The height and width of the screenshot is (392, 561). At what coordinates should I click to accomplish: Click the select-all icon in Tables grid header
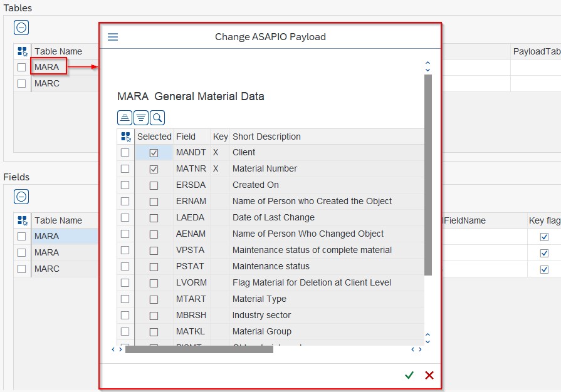pyautogui.click(x=23, y=51)
